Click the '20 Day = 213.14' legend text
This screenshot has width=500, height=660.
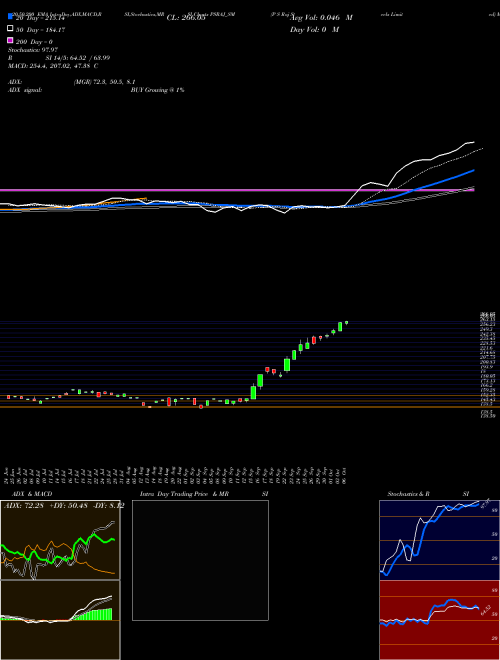point(39,18)
